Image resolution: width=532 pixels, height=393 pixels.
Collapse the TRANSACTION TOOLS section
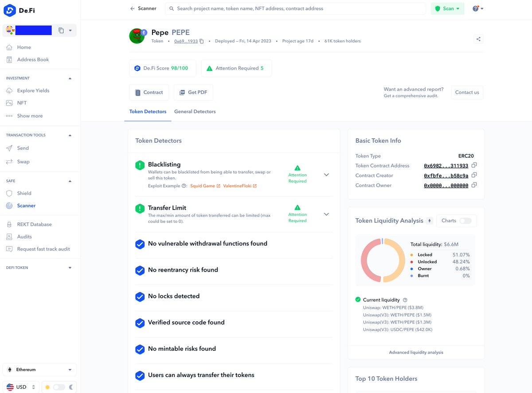click(70, 135)
